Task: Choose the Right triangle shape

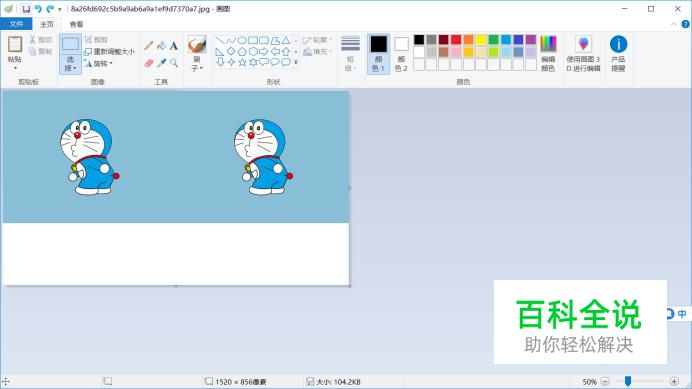Action: [x=220, y=52]
